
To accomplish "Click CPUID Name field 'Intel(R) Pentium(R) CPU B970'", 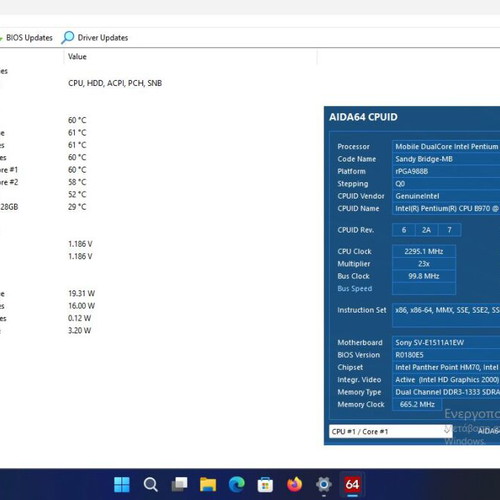I will [x=446, y=208].
